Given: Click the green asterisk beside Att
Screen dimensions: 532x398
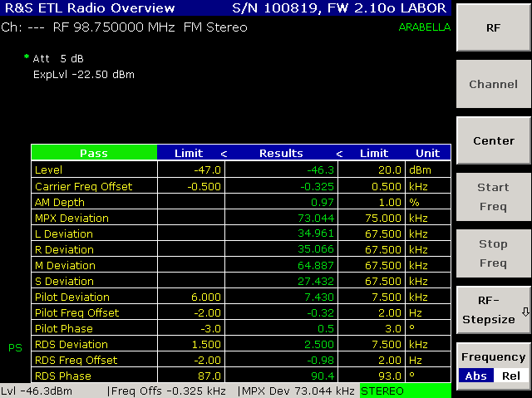Looking at the screenshot, I should [26, 58].
